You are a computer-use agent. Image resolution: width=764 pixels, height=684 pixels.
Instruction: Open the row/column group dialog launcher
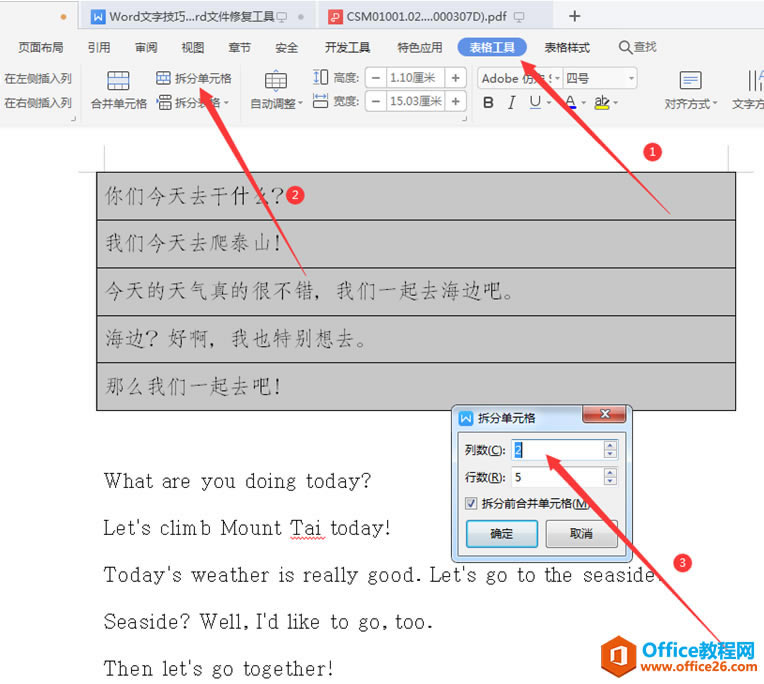click(74, 118)
